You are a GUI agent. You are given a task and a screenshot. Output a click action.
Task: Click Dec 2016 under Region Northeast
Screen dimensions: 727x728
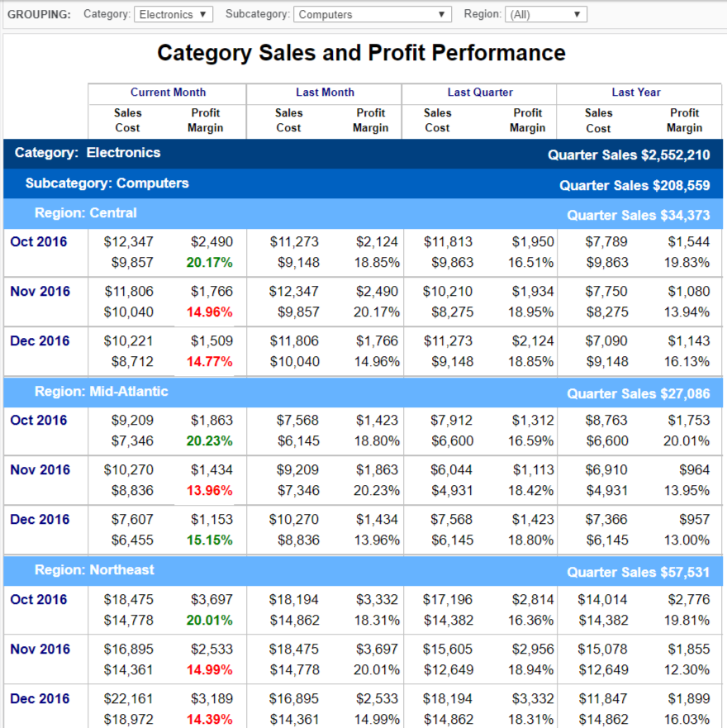[40, 699]
